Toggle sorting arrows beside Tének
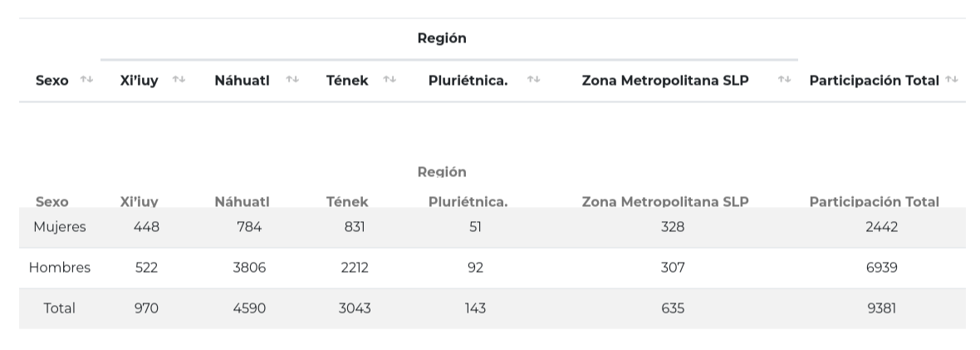Screen dimensions: 980x350 point(390,80)
